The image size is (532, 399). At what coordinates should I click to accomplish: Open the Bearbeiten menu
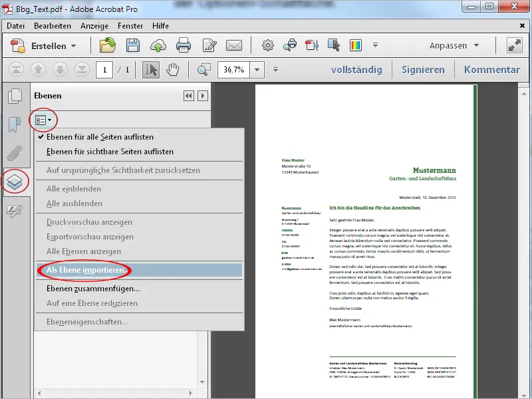(53, 26)
